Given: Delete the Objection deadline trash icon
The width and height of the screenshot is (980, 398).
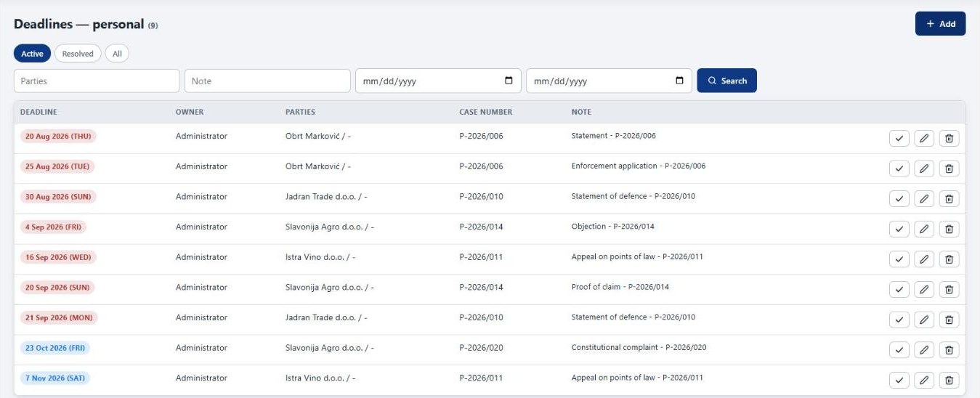Looking at the screenshot, I should [949, 229].
